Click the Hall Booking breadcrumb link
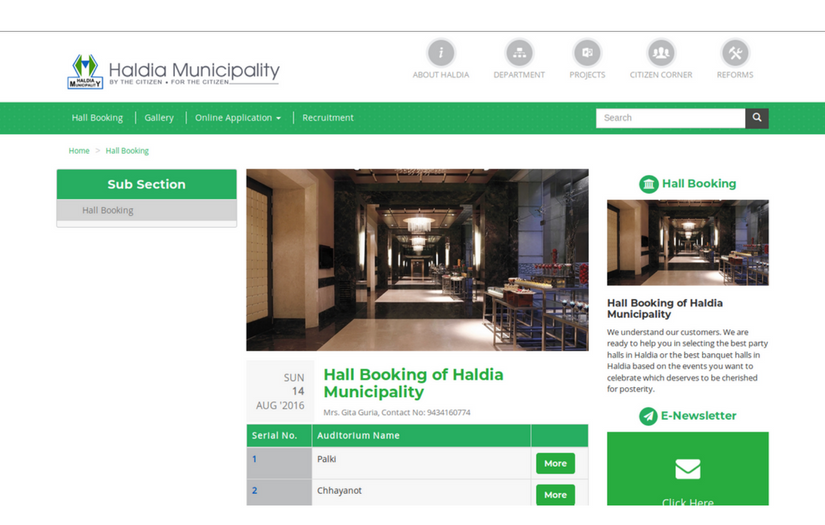Viewport: 825px width, 525px height. point(127,151)
